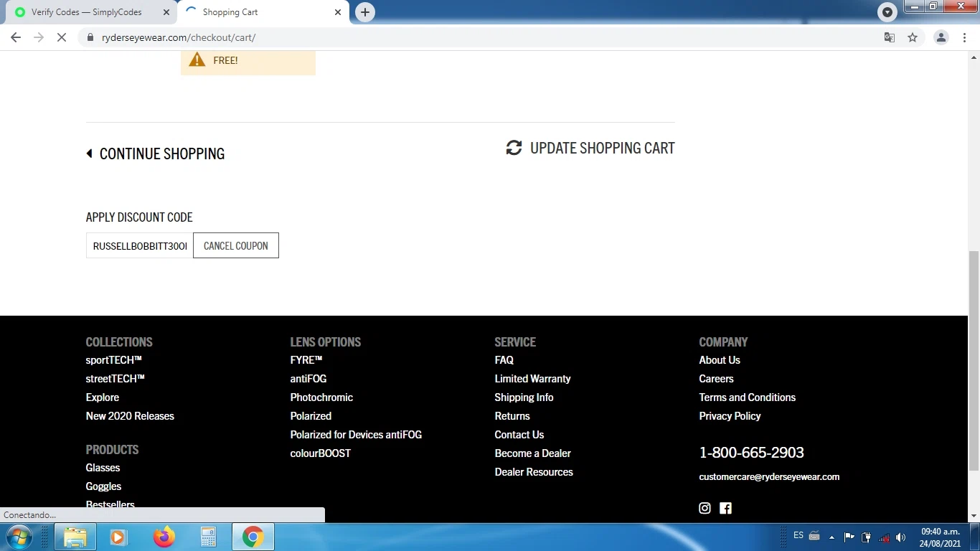The width and height of the screenshot is (980, 551).
Task: Close the Shopping Cart tab
Action: click(338, 12)
